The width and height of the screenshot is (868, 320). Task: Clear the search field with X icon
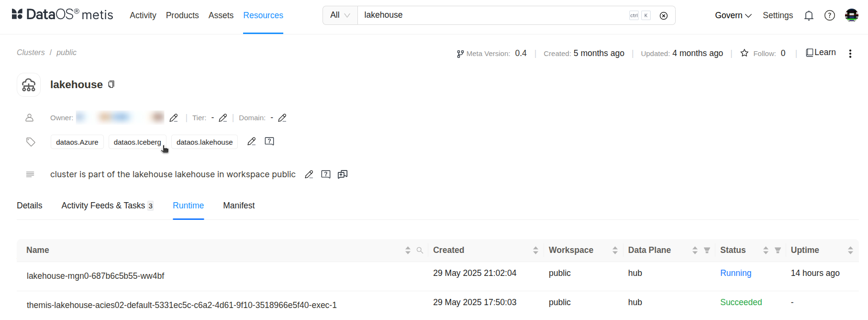[x=664, y=16]
